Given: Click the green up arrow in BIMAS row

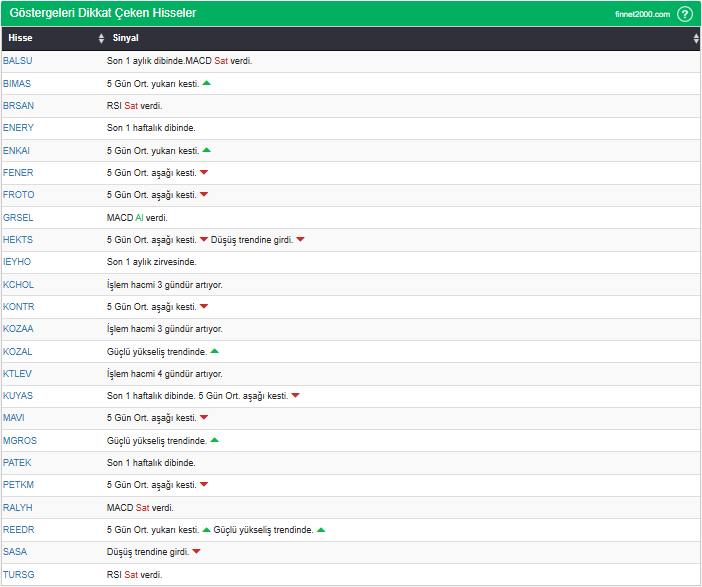Looking at the screenshot, I should point(206,83).
